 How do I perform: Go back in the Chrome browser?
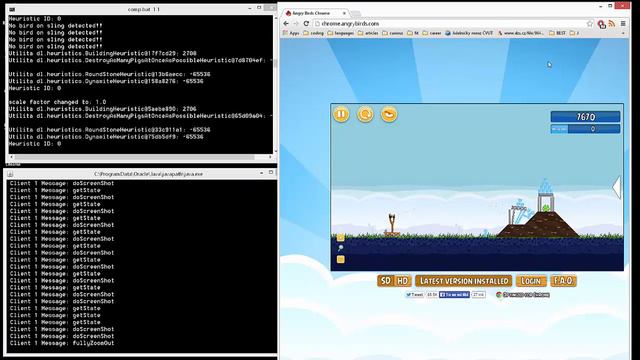(286, 24)
